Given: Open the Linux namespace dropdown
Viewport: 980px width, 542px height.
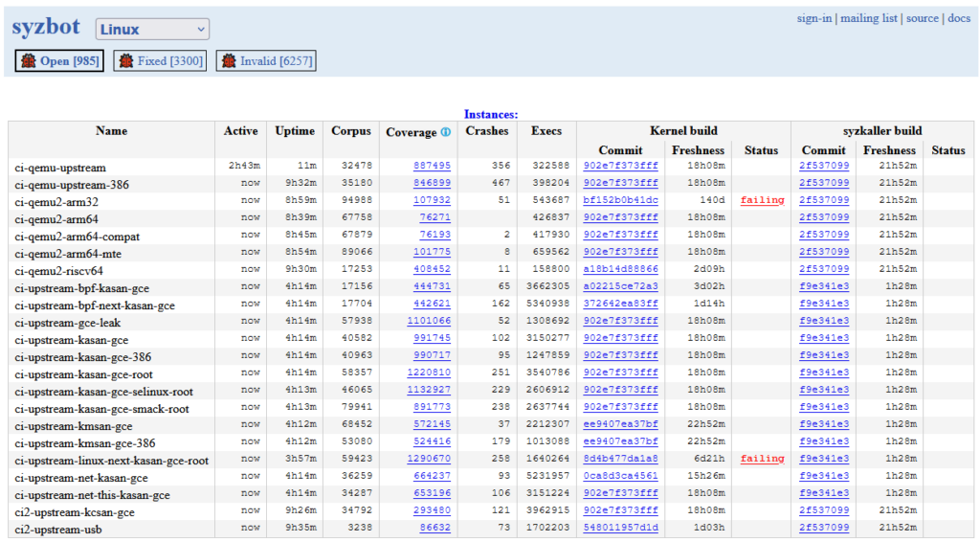Looking at the screenshot, I should point(152,30).
